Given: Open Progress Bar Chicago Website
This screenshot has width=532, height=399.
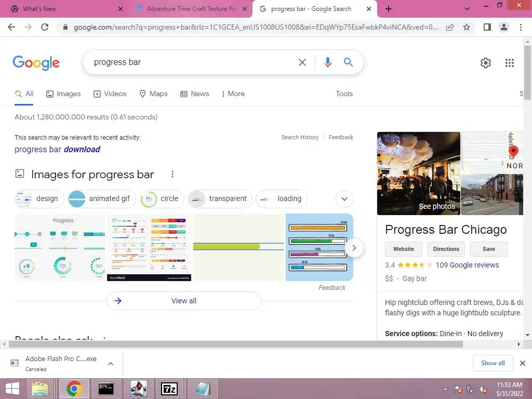Looking at the screenshot, I should [x=403, y=249].
